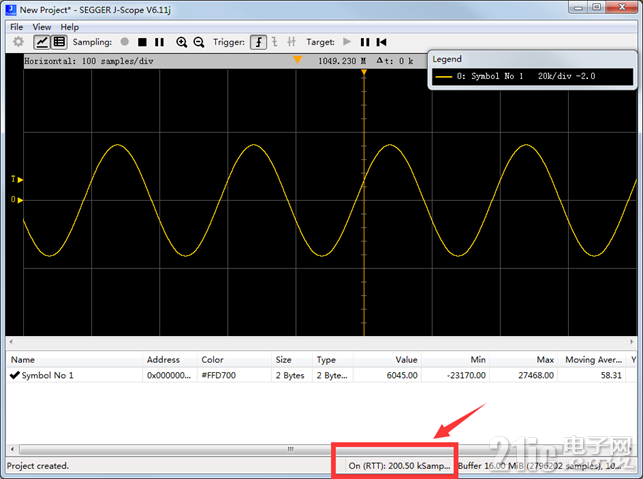This screenshot has height=479, width=643.
Task: Select the 27468.00 max cell
Action: coord(523,375)
